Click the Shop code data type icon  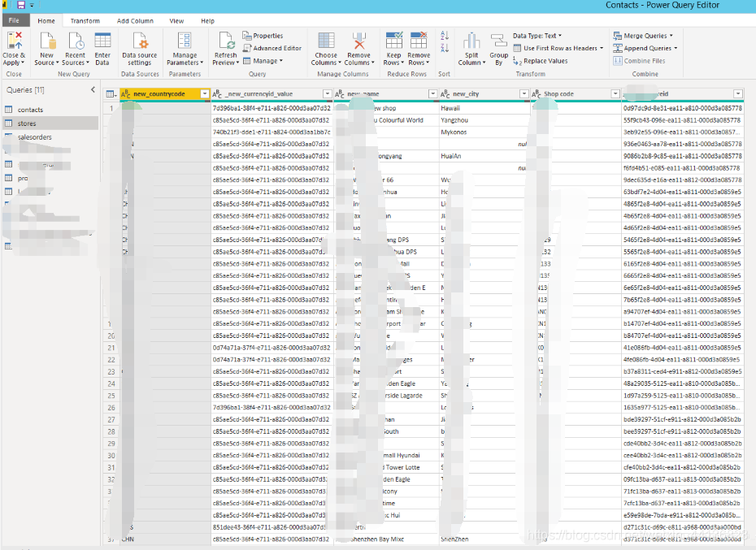(x=537, y=94)
